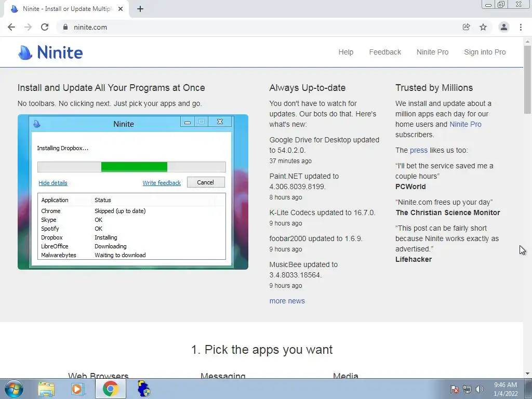Open a new browser tab
Screen dimensions: 532x399
tap(140, 9)
